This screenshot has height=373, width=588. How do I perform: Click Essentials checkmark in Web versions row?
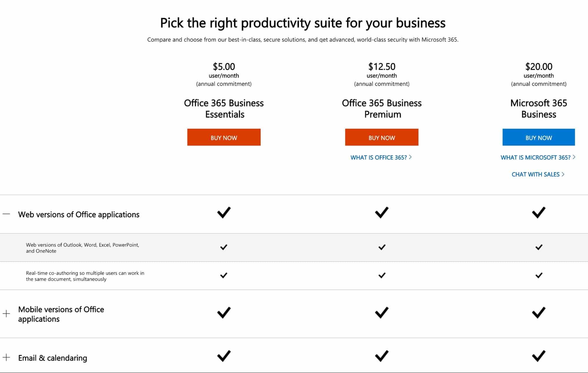(x=224, y=213)
